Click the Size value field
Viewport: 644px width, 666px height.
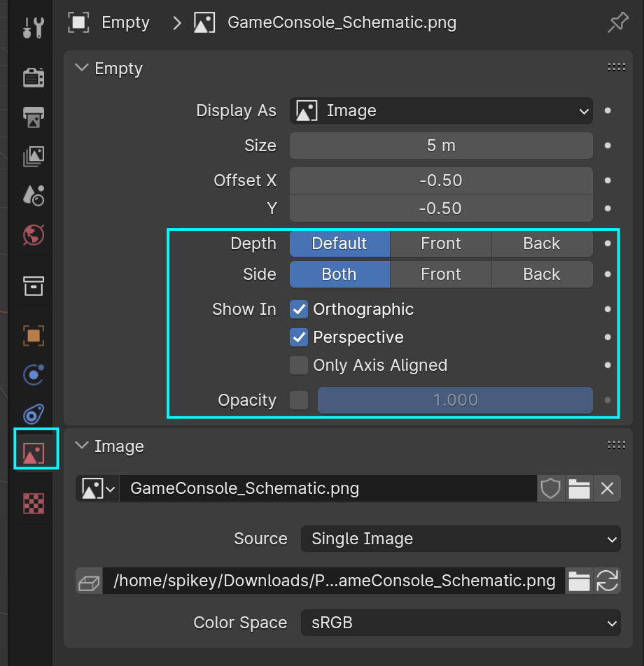(x=441, y=146)
